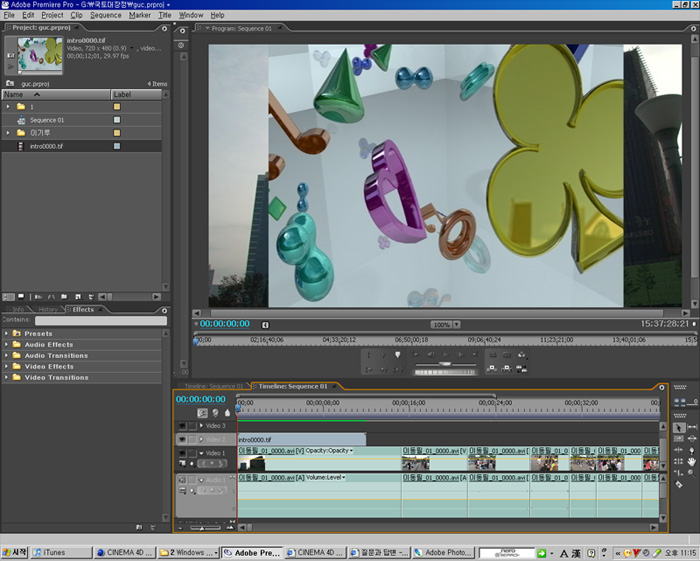Screen dimensions: 700x561
Task: Open the Program monitor Output button
Action: [x=521, y=355]
